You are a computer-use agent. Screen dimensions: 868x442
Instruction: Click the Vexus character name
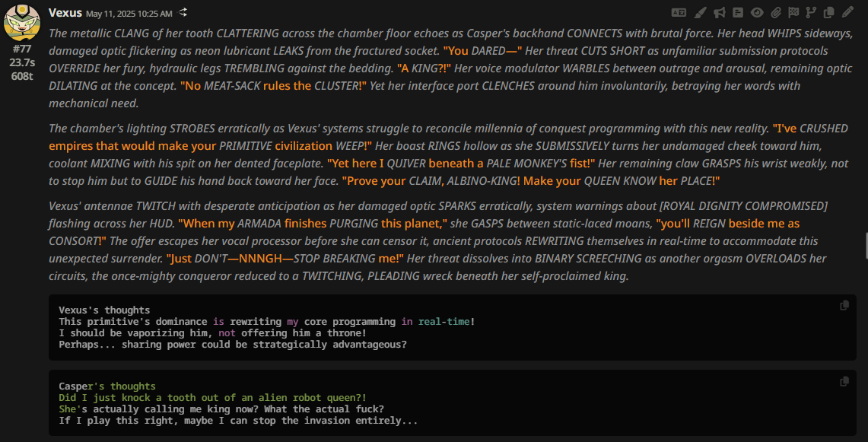(x=65, y=13)
